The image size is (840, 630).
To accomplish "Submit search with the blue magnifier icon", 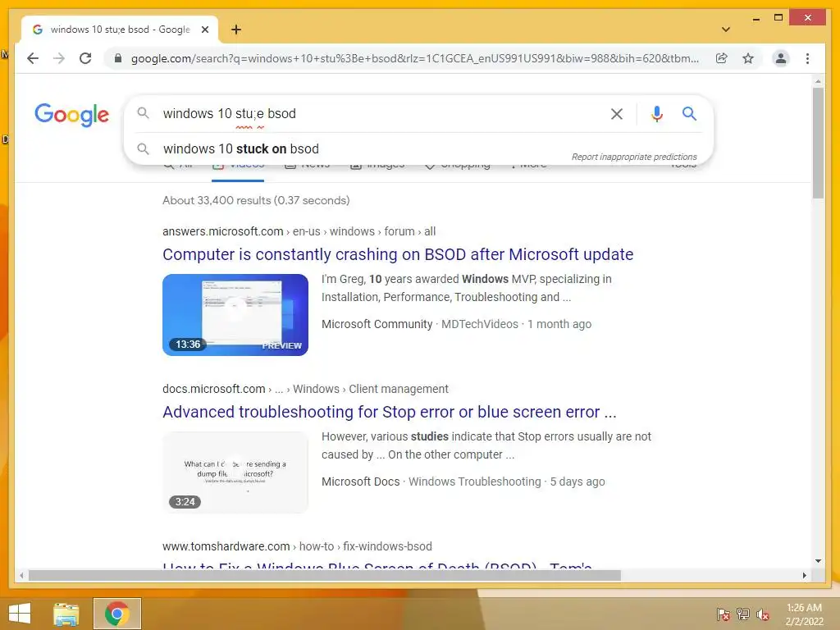I will coord(689,113).
